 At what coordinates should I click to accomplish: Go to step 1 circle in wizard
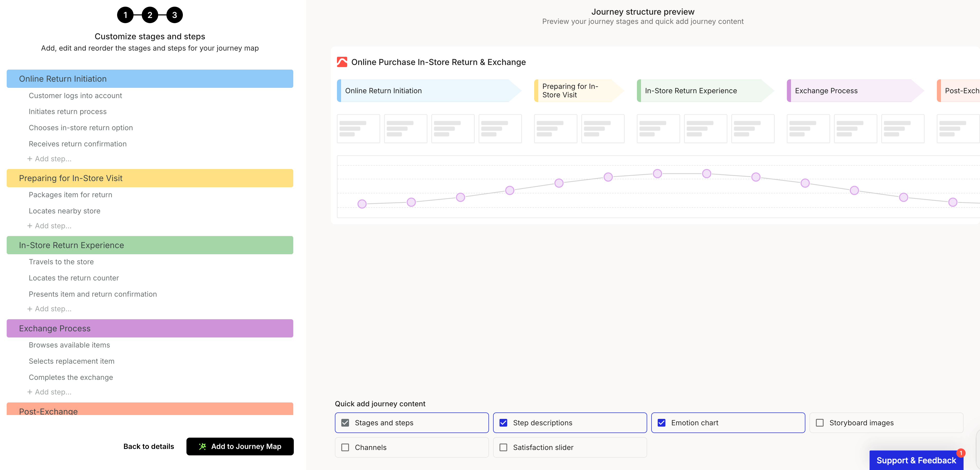(x=125, y=15)
